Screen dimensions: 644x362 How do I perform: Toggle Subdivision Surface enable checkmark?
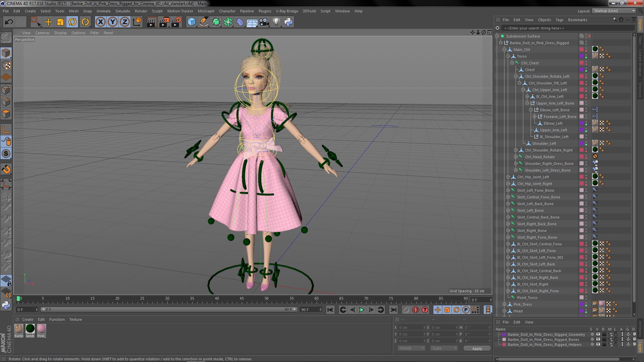pos(589,36)
